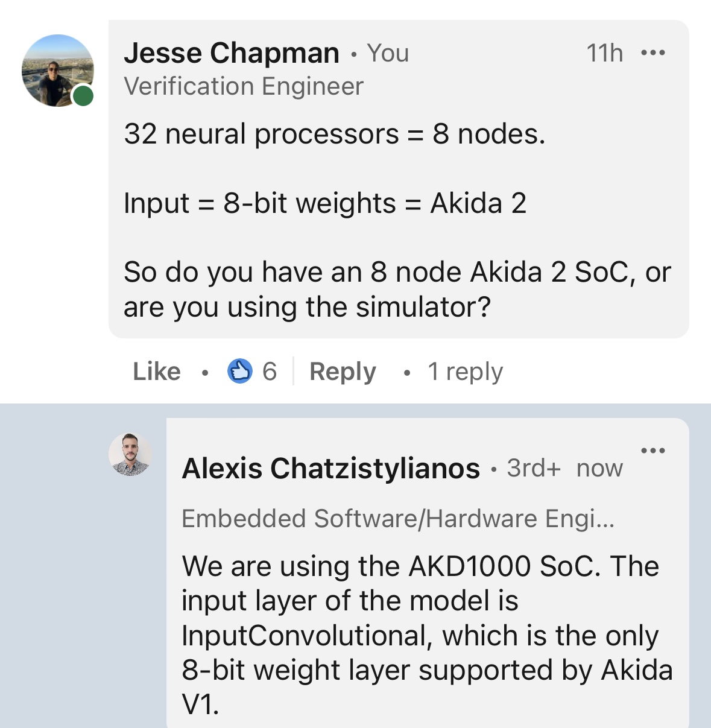Open the three-dot menu on Alexis's reply
This screenshot has height=728, width=711.
pyautogui.click(x=653, y=451)
